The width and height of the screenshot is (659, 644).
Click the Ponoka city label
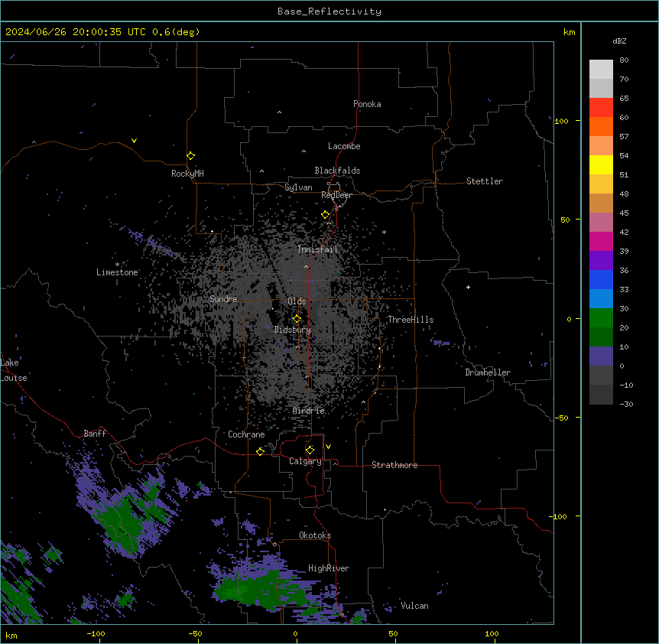[x=367, y=104]
